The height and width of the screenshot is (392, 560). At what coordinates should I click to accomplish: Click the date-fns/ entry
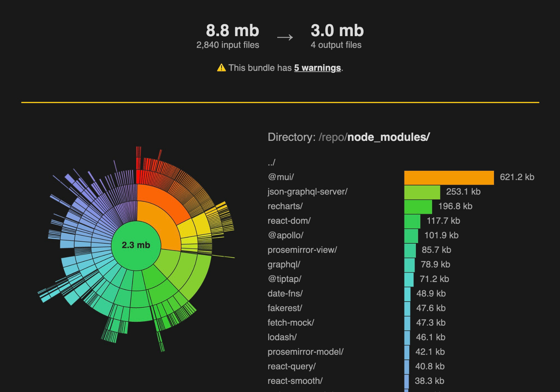[285, 293]
